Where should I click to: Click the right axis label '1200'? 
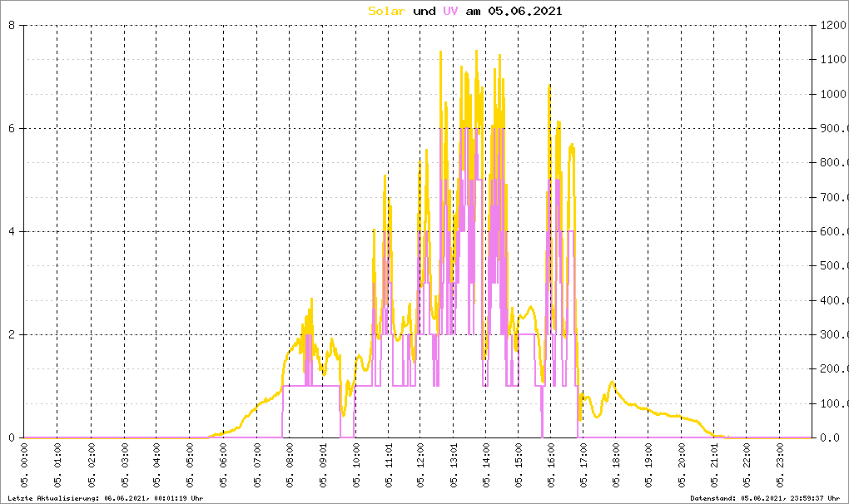coord(832,26)
